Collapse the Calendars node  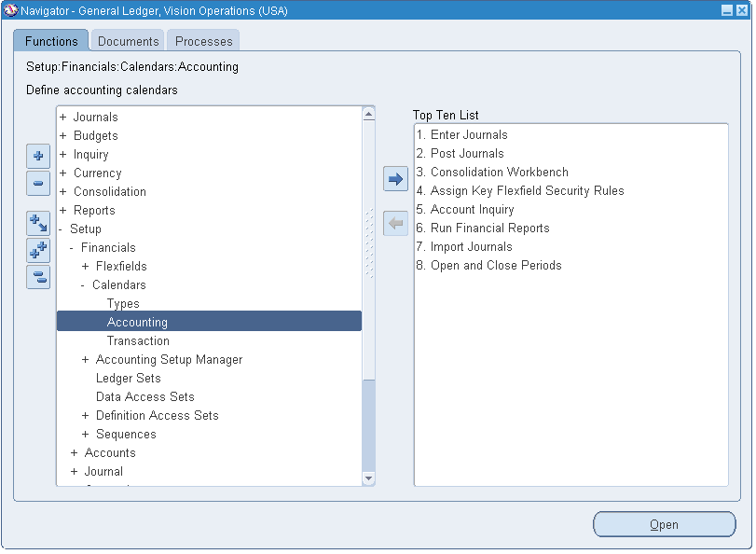(83, 285)
